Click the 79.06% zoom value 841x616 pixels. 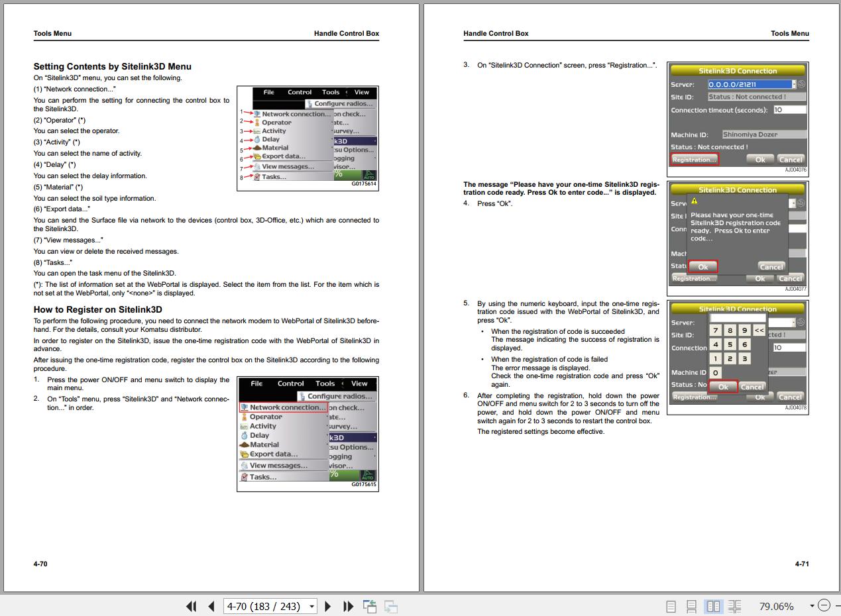776,606
